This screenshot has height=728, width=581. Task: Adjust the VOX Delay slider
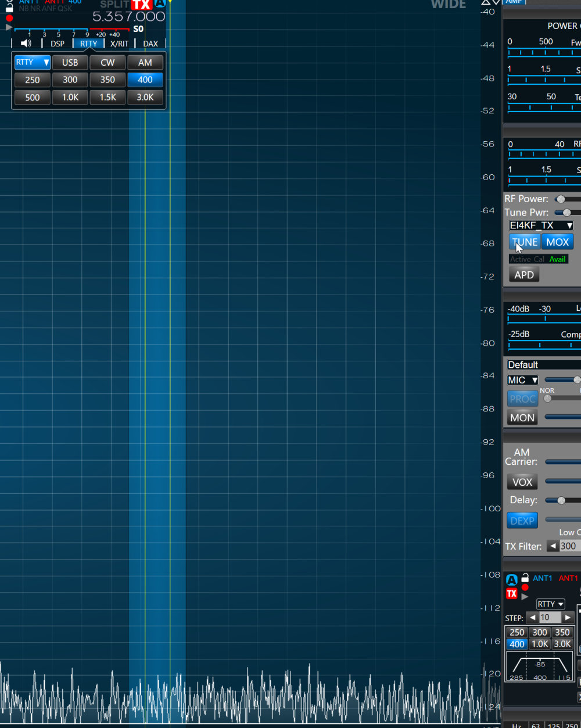[563, 500]
